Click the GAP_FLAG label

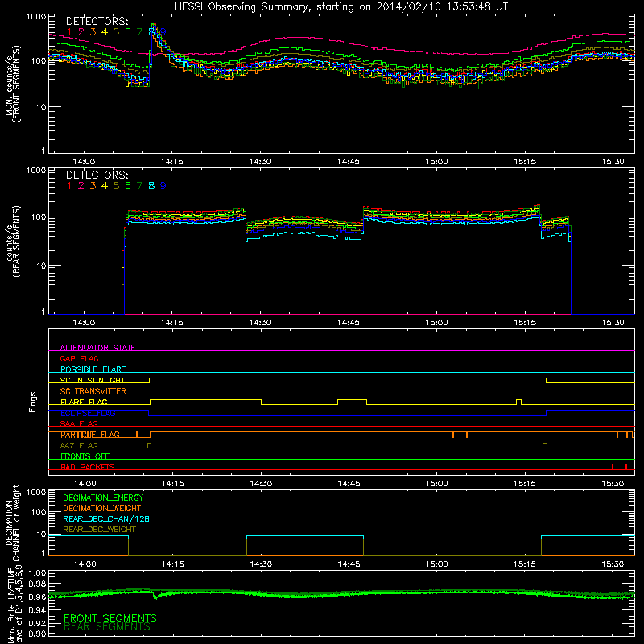click(x=79, y=358)
